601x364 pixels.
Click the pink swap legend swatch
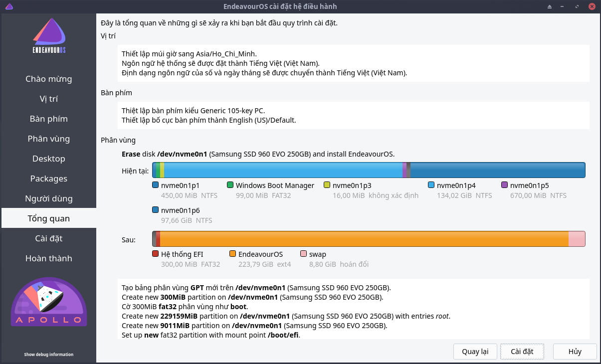[303, 254]
